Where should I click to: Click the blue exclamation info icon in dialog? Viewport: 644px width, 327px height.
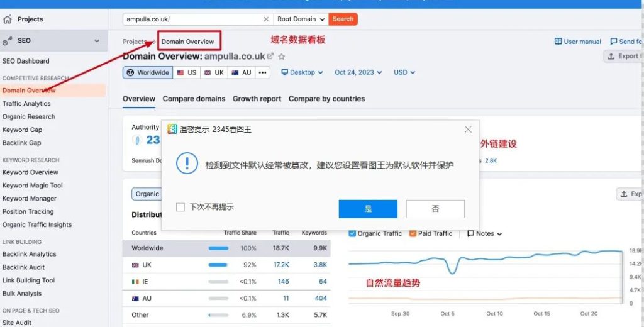click(x=187, y=163)
